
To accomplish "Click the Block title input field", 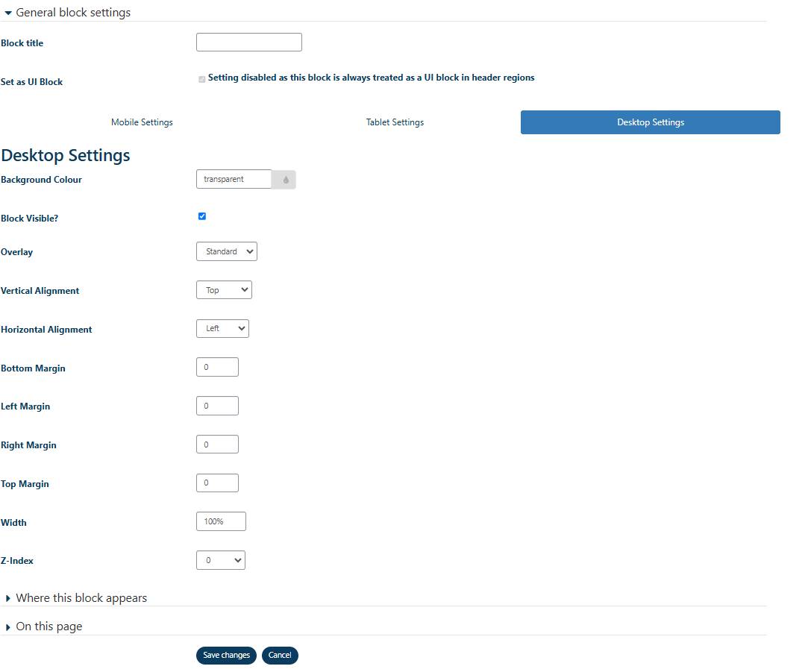I will coord(248,42).
